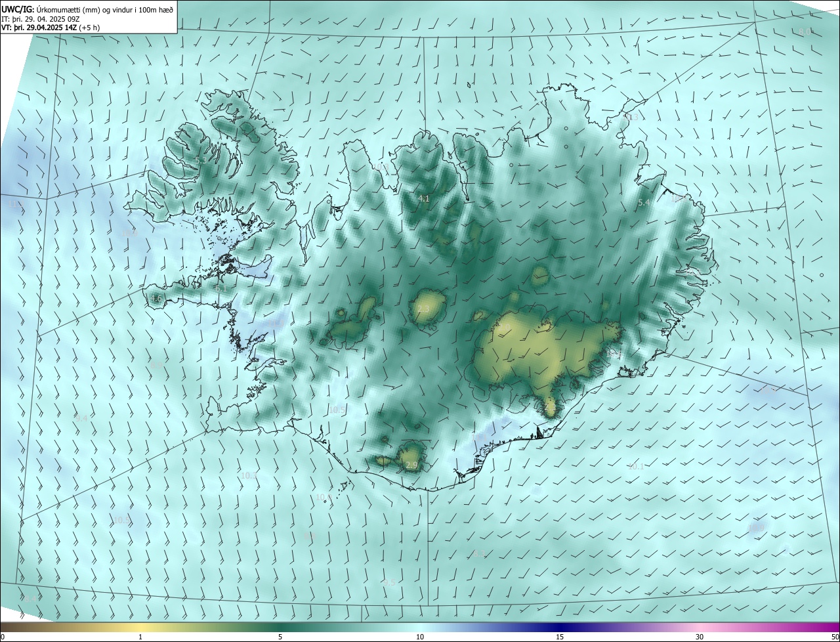Click the '50' tick on the color scale
This screenshot has width=840, height=642.
(835, 637)
